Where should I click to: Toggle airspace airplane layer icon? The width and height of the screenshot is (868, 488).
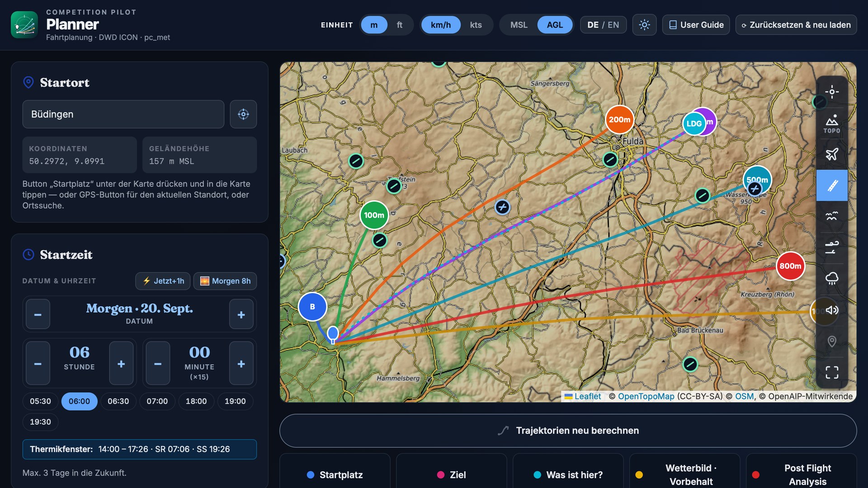coord(832,154)
